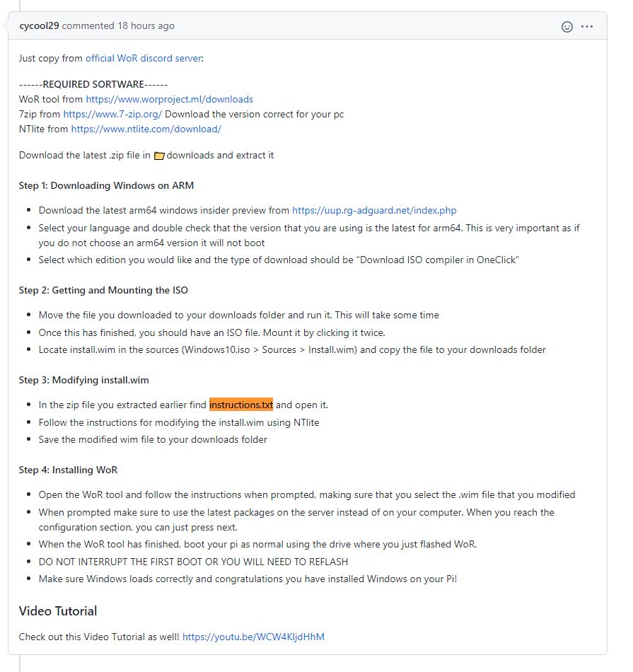Click the "Video Tutorial" heading
Image resolution: width=633 pixels, height=672 pixels.
click(57, 611)
